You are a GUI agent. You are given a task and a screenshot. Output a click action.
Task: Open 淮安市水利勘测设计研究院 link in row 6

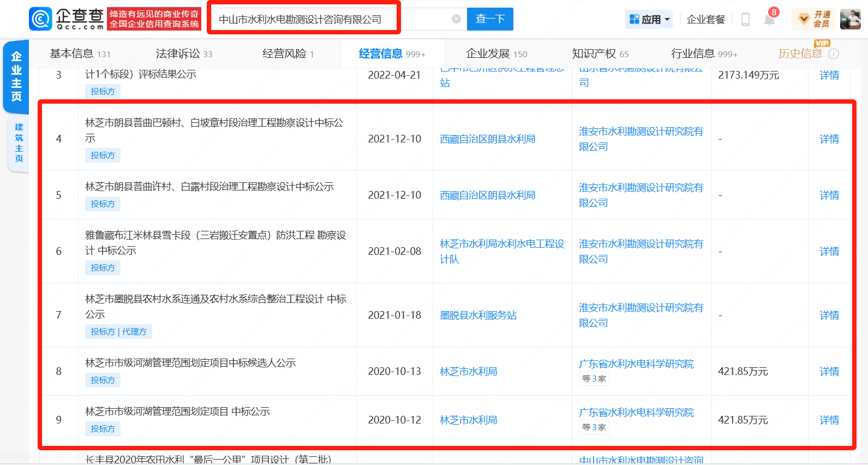(640, 251)
